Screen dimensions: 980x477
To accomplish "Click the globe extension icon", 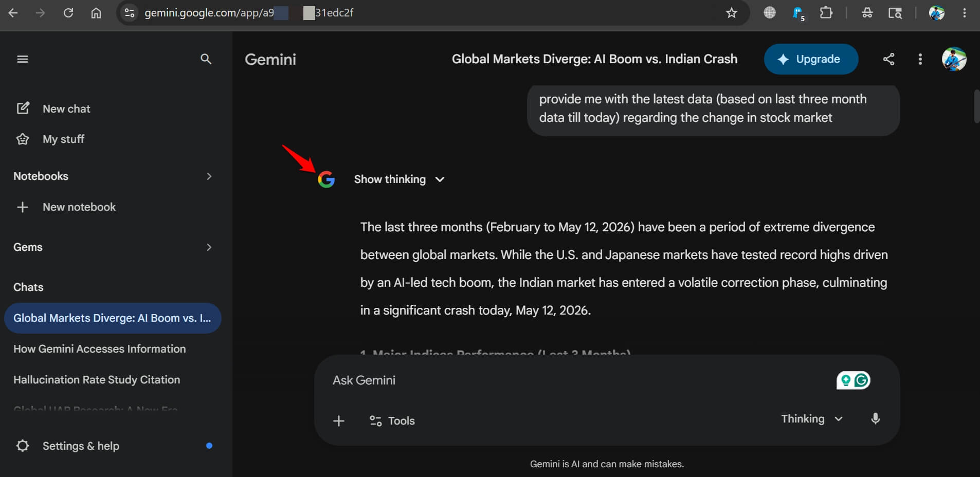I will pyautogui.click(x=770, y=13).
